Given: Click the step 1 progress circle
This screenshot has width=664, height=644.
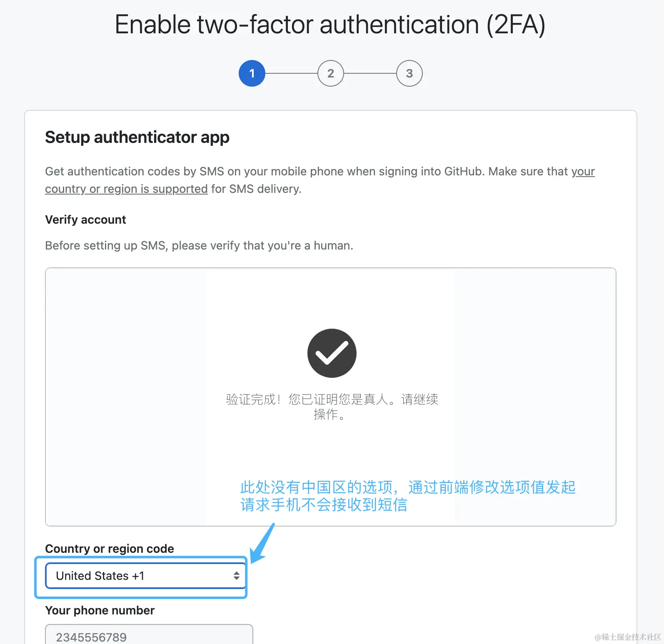Looking at the screenshot, I should [252, 73].
